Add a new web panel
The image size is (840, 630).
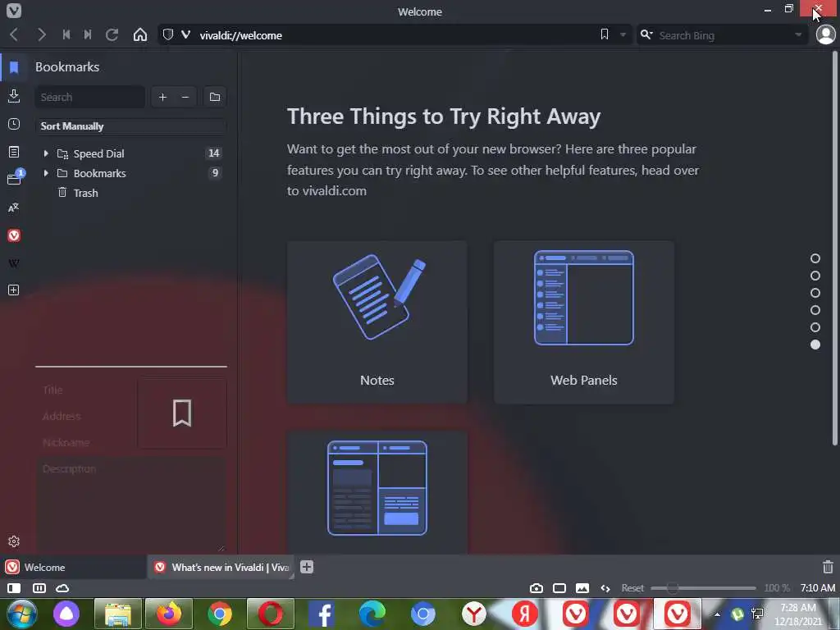14,290
